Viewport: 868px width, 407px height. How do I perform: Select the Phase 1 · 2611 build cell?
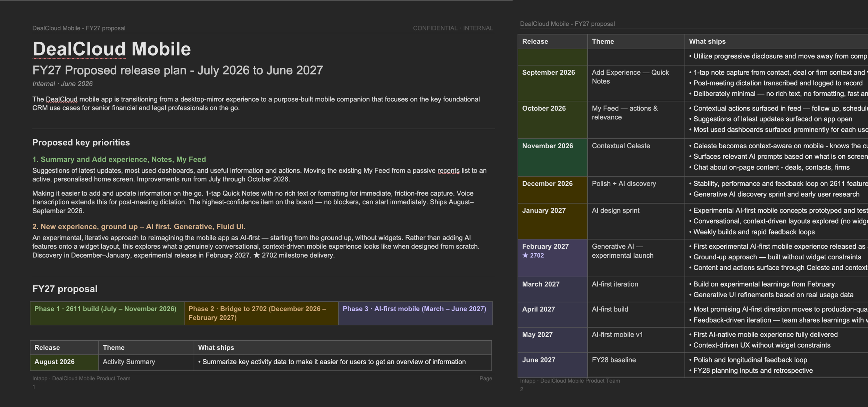[107, 313]
